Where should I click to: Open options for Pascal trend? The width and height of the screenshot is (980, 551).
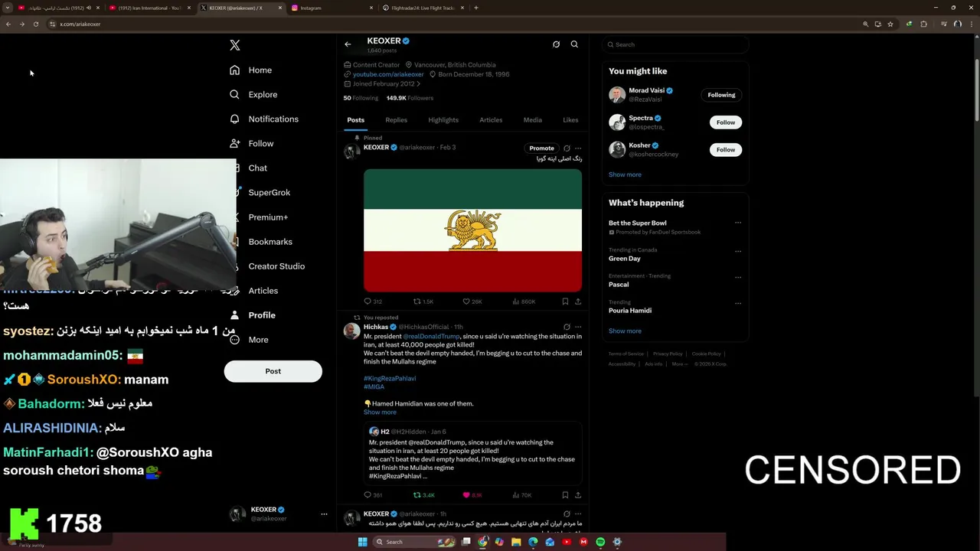[738, 277]
